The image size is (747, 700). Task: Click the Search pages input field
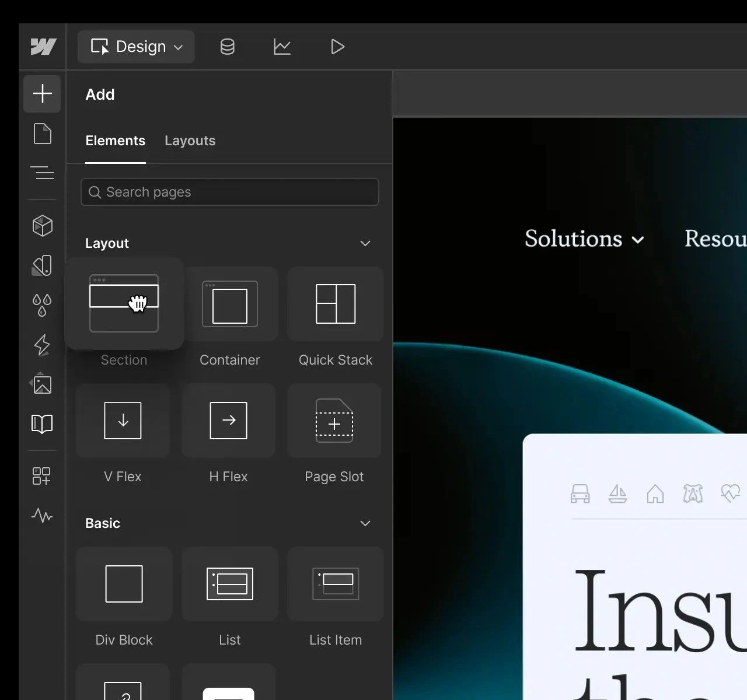[x=230, y=192]
